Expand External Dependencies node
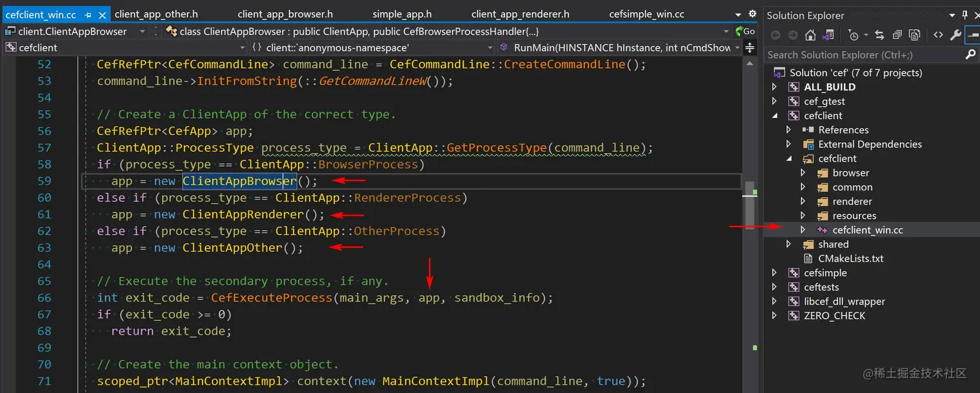 789,144
